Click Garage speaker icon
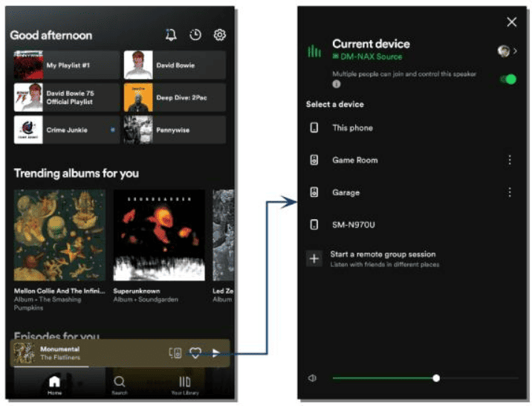 pos(314,192)
